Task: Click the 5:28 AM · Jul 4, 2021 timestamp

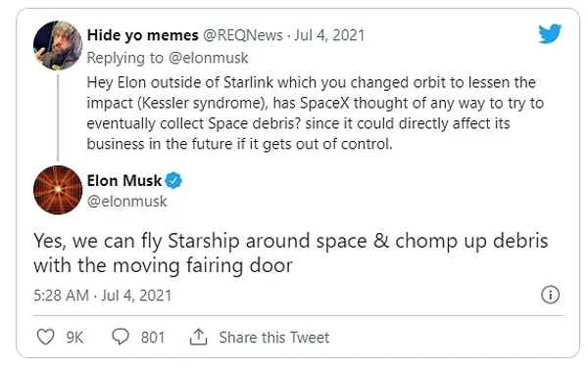Action: (102, 296)
